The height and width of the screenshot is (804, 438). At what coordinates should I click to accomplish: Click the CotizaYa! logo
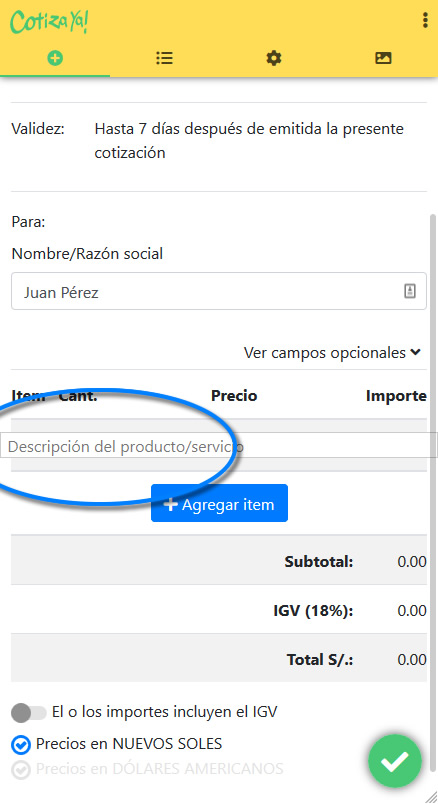pos(49,22)
